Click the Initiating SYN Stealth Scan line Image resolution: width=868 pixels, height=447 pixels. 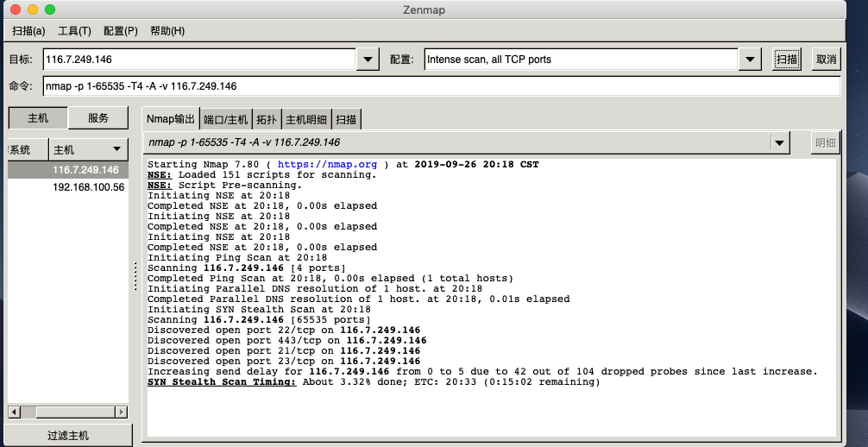(259, 310)
